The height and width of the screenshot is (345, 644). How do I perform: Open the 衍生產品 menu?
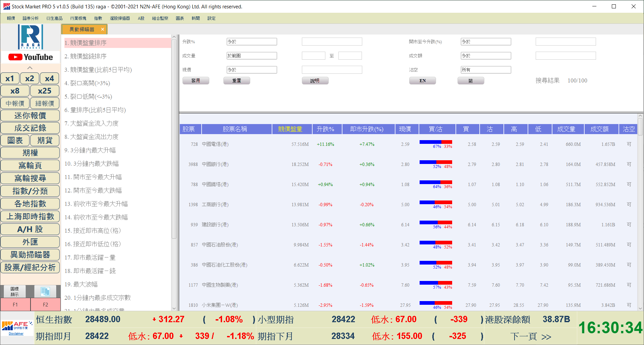pyautogui.click(x=54, y=18)
